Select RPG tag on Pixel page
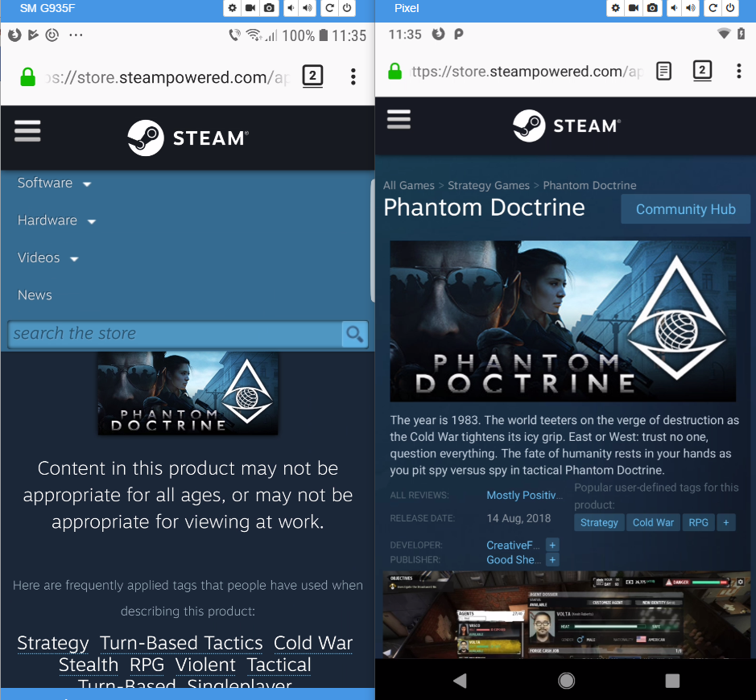 tap(698, 523)
